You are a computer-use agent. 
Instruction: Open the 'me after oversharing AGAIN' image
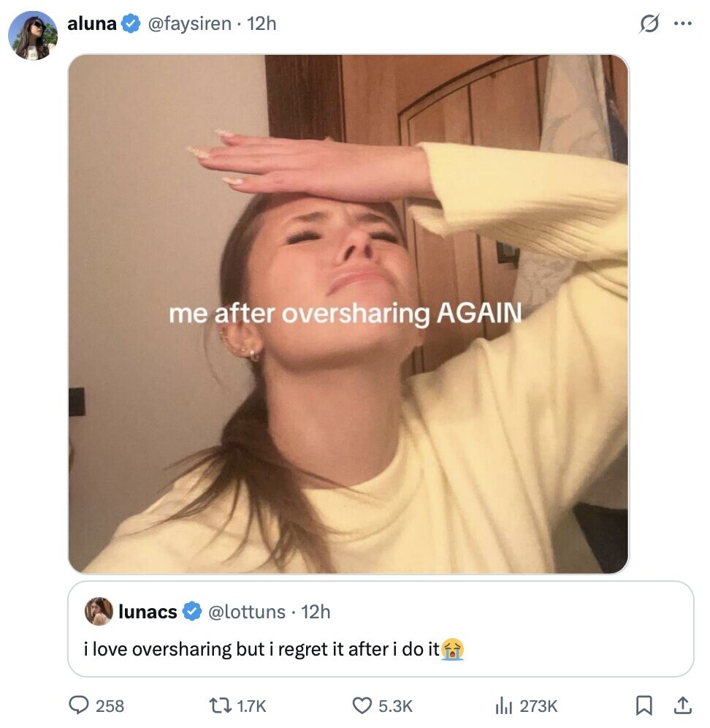pos(348,314)
